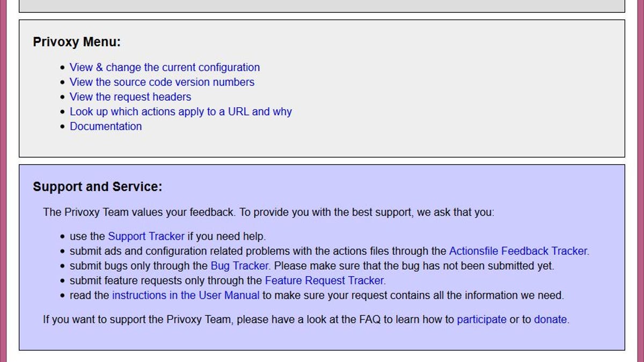Screen dimensions: 644x362
Task: Go to View the request headers
Action: click(130, 97)
